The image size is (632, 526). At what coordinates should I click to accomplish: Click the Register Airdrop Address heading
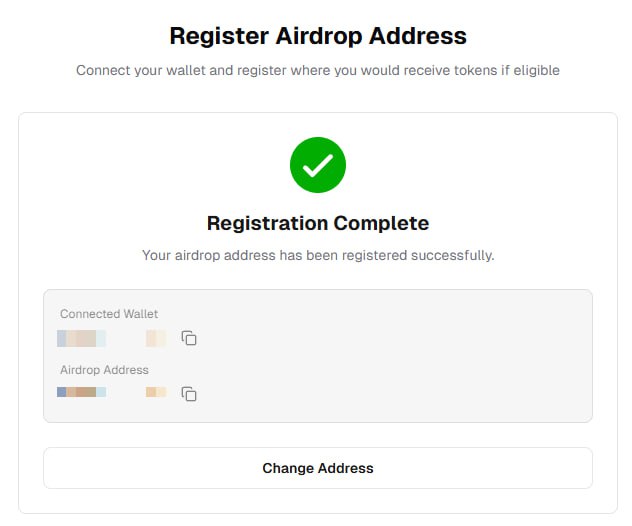(318, 36)
